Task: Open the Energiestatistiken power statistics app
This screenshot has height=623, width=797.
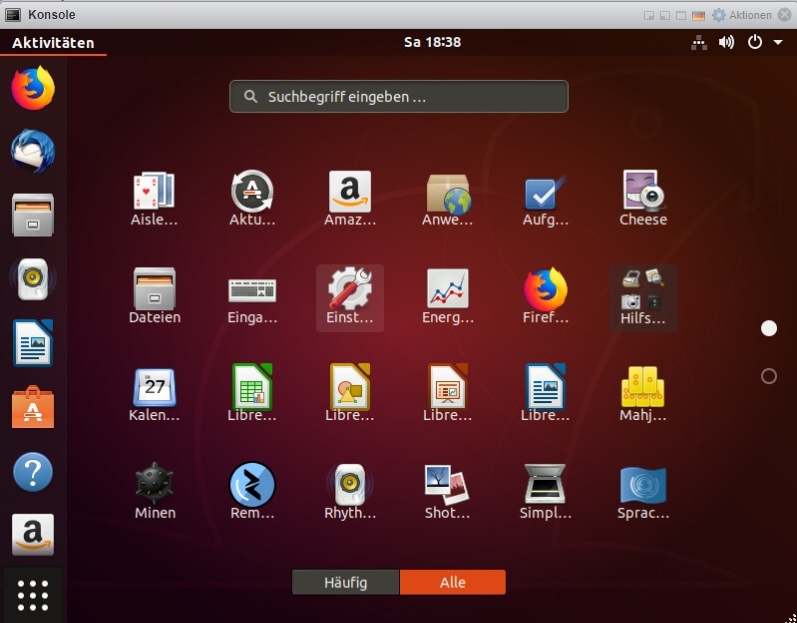Action: (447, 297)
